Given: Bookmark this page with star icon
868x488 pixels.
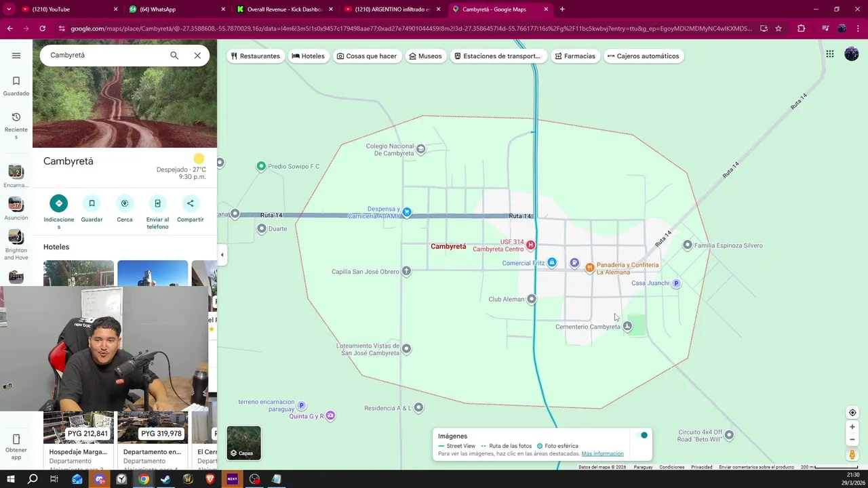Looking at the screenshot, I should click(x=778, y=28).
